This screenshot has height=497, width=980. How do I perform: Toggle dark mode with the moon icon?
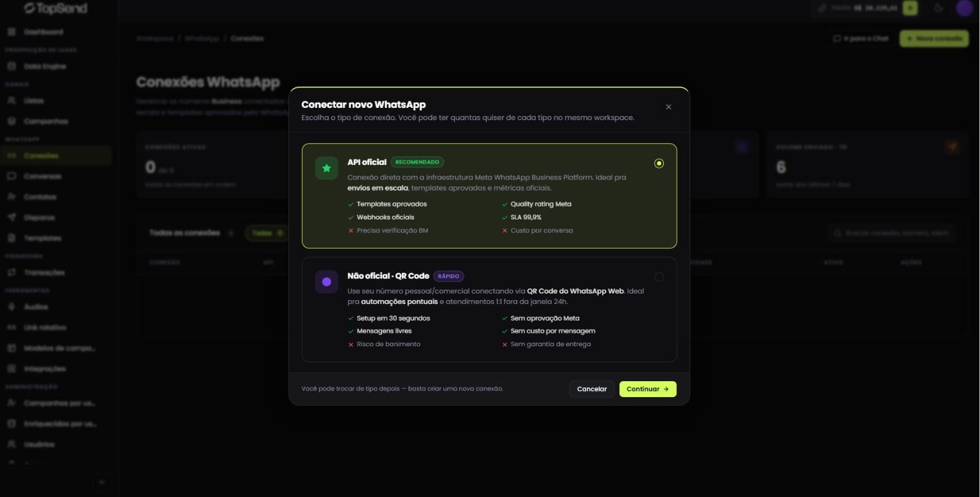[938, 8]
